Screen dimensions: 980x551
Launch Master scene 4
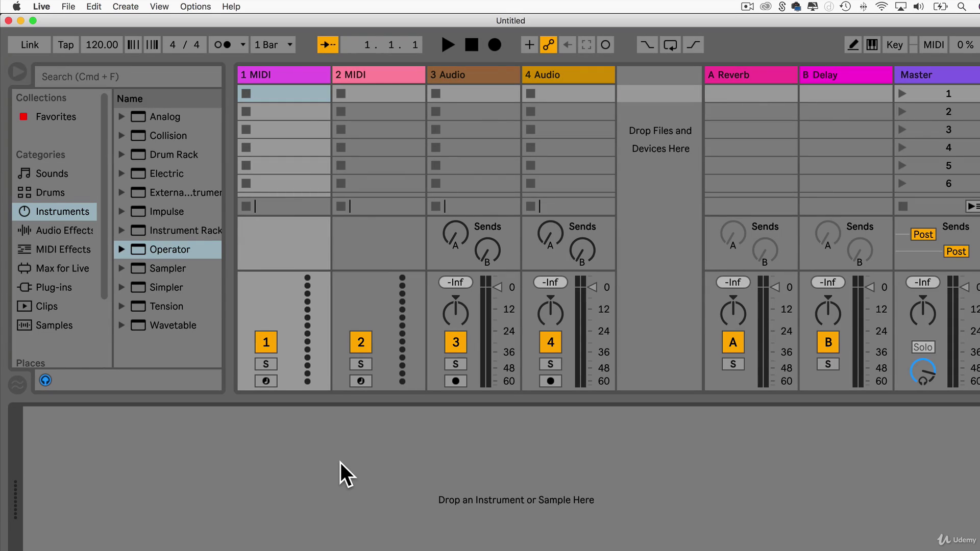coord(902,147)
